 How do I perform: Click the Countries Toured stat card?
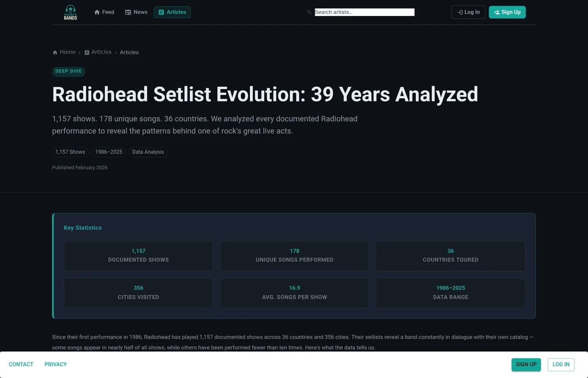coord(451,256)
